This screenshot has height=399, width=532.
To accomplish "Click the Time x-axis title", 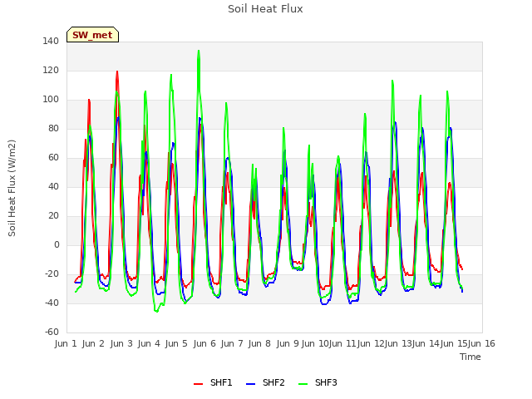I will tap(470, 357).
